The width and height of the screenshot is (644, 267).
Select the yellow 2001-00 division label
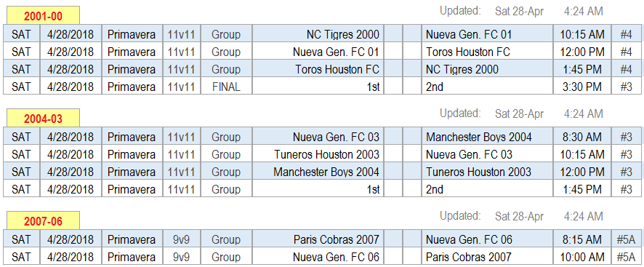point(43,17)
